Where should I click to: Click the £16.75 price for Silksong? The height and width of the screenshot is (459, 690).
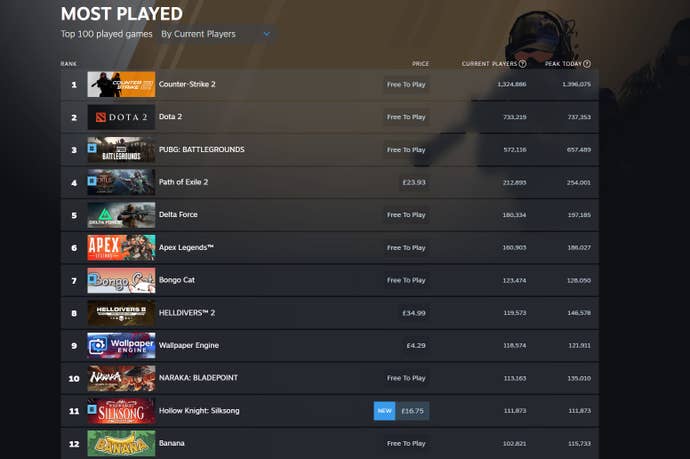coord(412,411)
